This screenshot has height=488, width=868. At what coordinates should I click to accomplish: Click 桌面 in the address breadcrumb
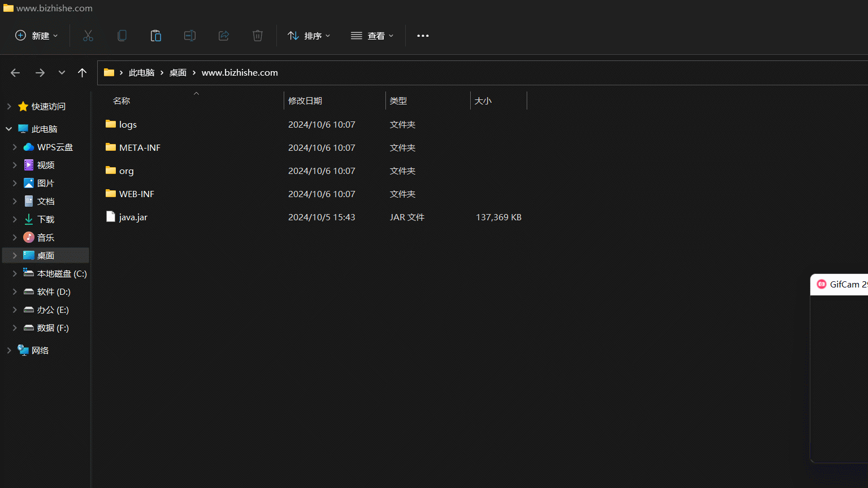[178, 72]
